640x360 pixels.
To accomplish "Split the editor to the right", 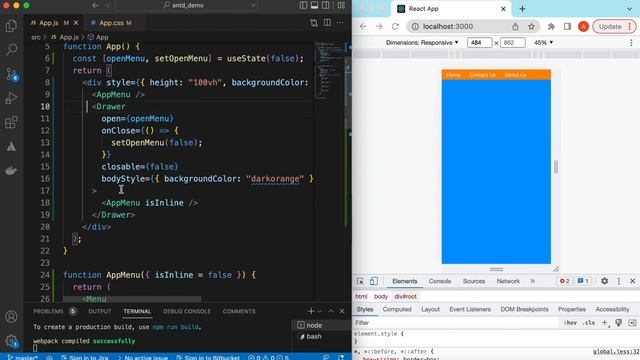I will 327,22.
